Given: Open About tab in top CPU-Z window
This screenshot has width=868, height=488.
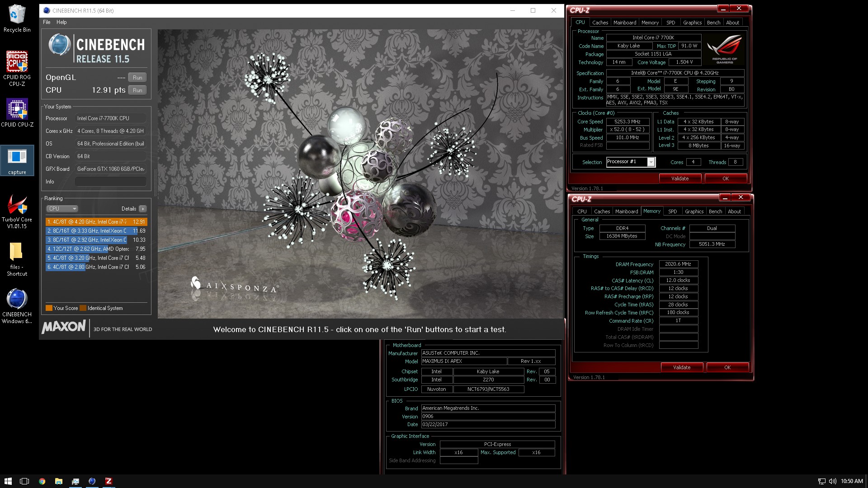Looking at the screenshot, I should pos(732,23).
